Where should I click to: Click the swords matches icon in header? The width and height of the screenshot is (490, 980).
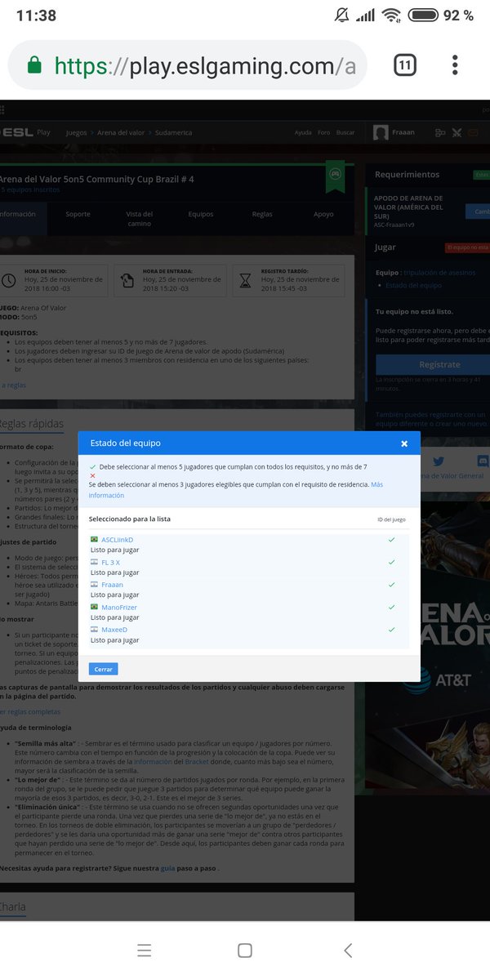(x=457, y=132)
